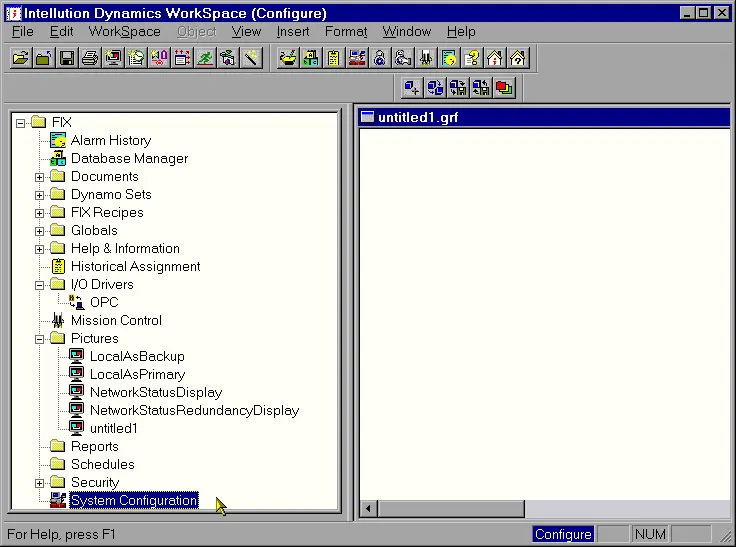Open Mission Control toolbar icon
The height and width of the screenshot is (547, 736).
[x=426, y=58]
